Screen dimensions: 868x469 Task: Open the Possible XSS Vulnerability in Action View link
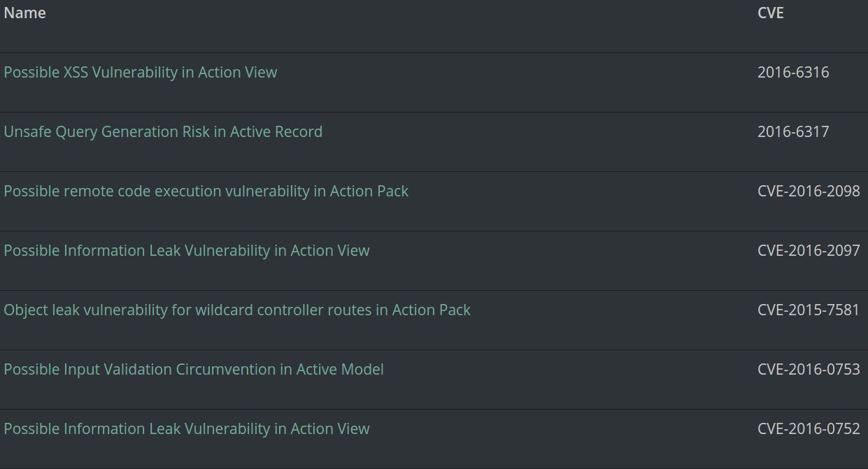pyautogui.click(x=140, y=72)
